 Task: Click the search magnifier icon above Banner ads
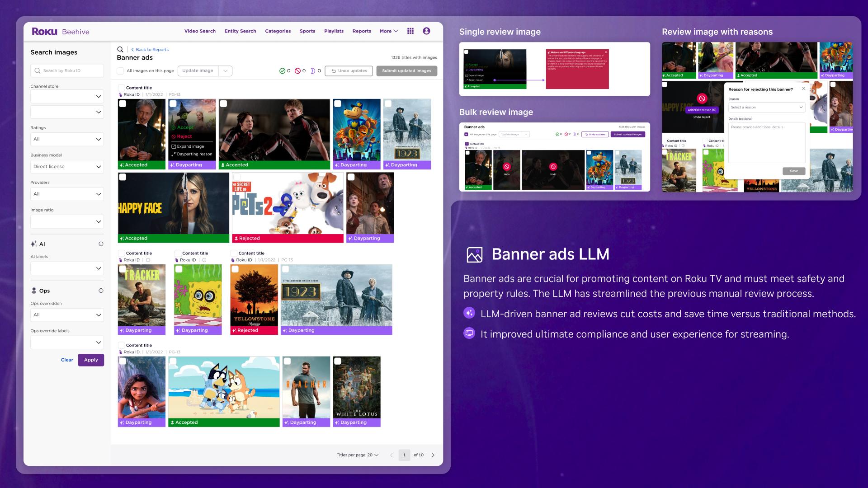[120, 50]
